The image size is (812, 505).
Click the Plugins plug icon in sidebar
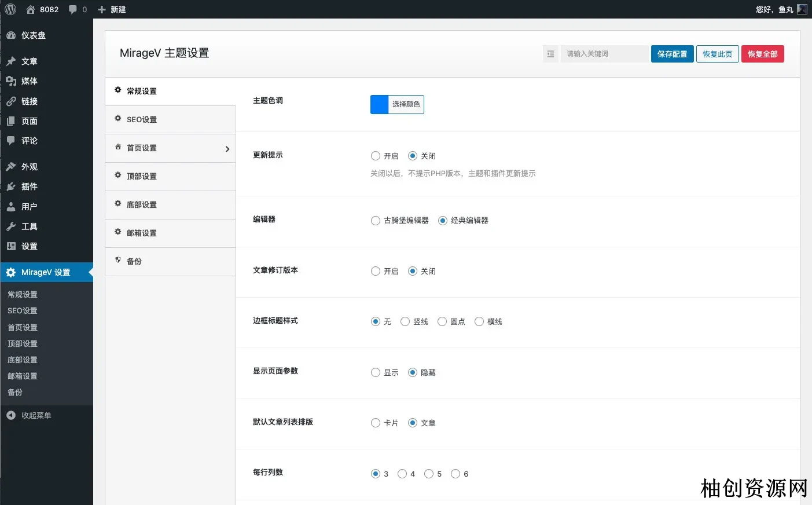(11, 186)
